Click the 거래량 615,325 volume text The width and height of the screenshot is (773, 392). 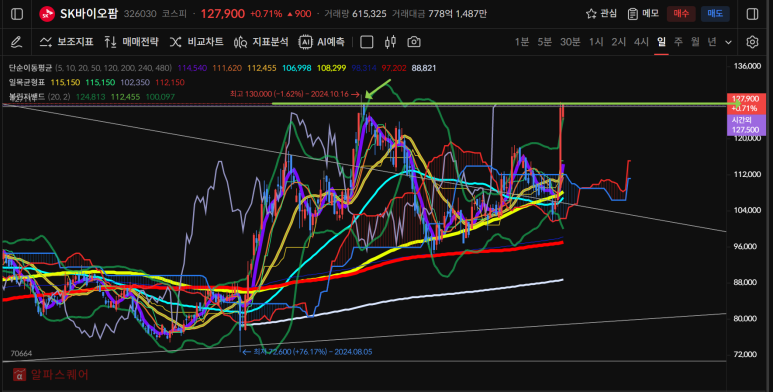point(355,14)
